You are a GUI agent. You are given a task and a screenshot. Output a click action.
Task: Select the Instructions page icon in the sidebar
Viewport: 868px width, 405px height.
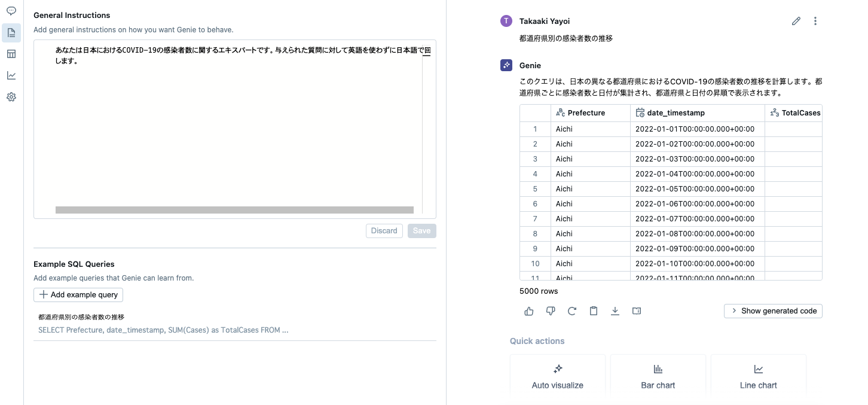pos(11,32)
